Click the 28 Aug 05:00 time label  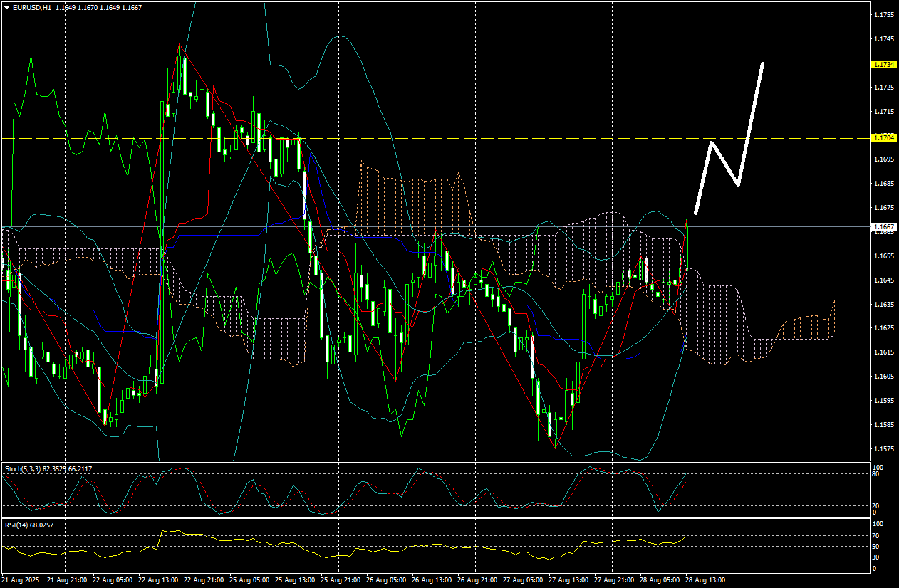click(659, 581)
